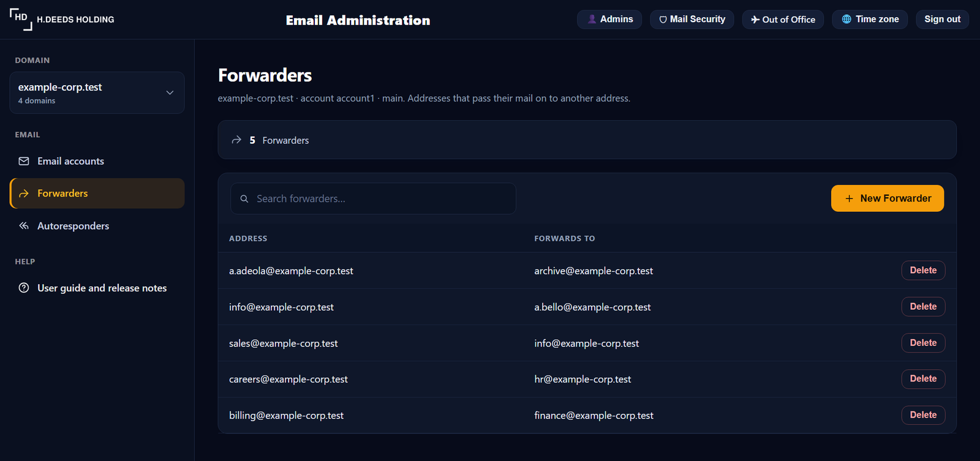
Task: Click the envelope icon beside Email accounts
Action: coord(24,161)
